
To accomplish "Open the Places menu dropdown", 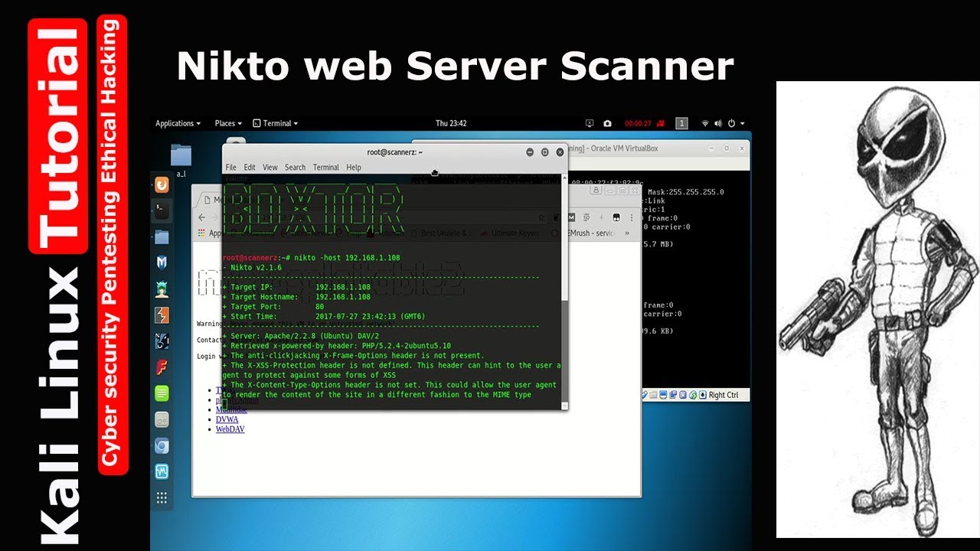I will pyautogui.click(x=228, y=123).
